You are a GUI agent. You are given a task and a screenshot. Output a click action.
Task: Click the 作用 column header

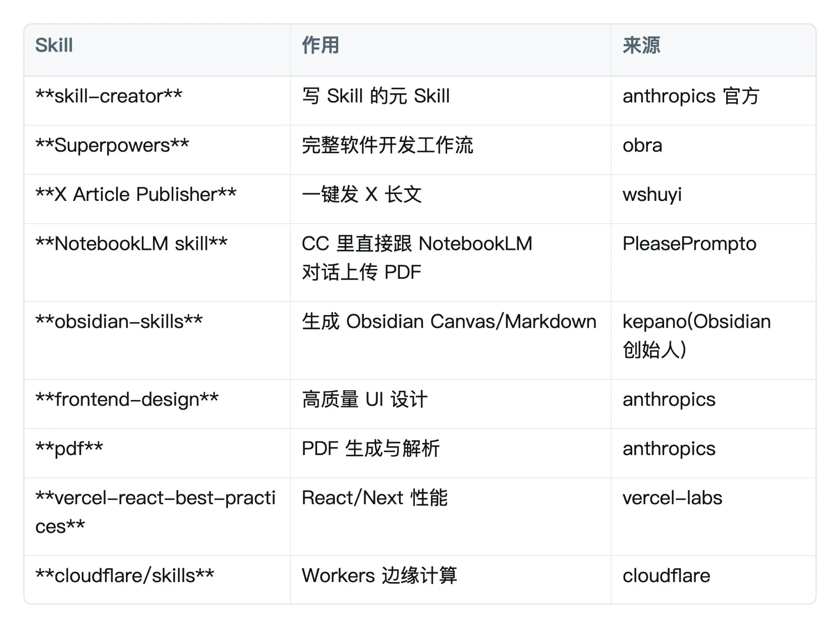pos(320,45)
